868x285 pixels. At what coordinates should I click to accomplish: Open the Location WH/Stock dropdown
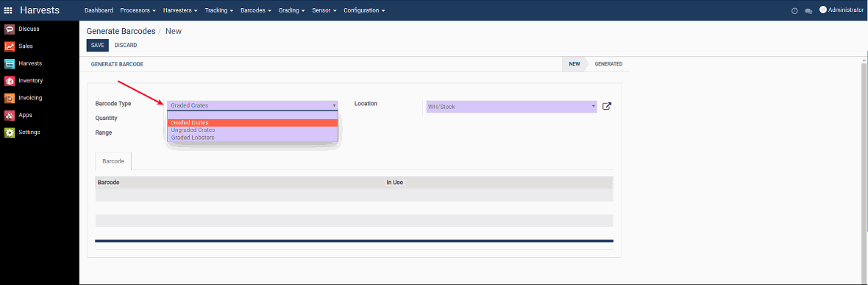(511, 107)
